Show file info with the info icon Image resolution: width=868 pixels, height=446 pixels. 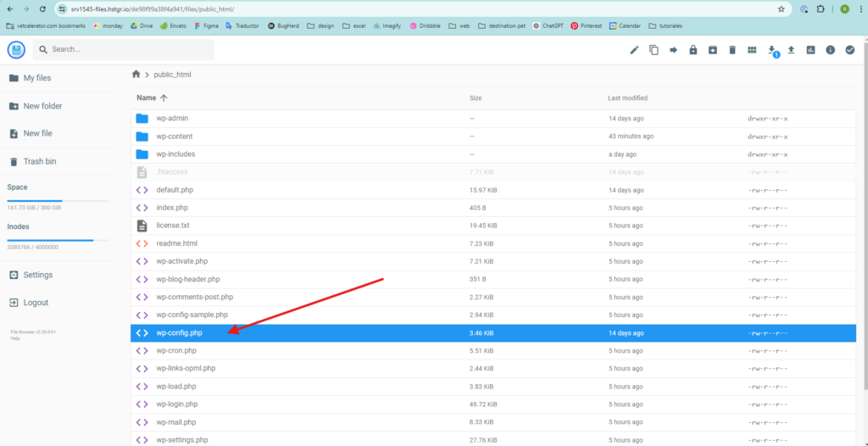pos(831,50)
